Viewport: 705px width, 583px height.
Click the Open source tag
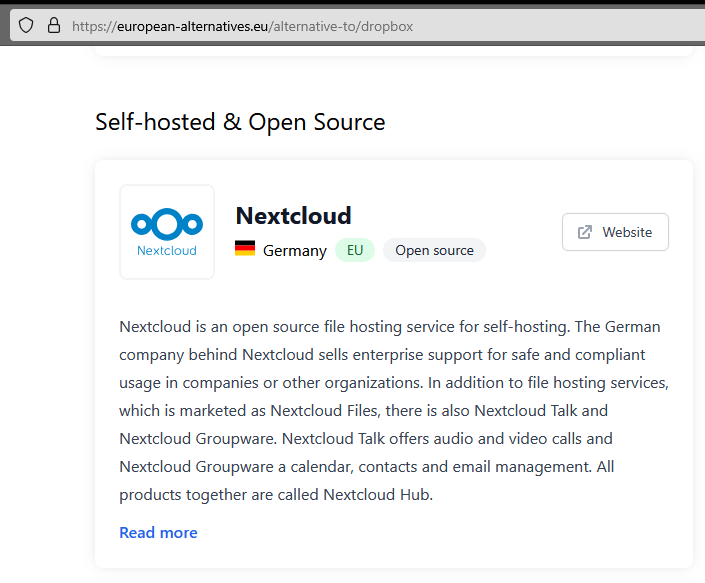(x=434, y=250)
